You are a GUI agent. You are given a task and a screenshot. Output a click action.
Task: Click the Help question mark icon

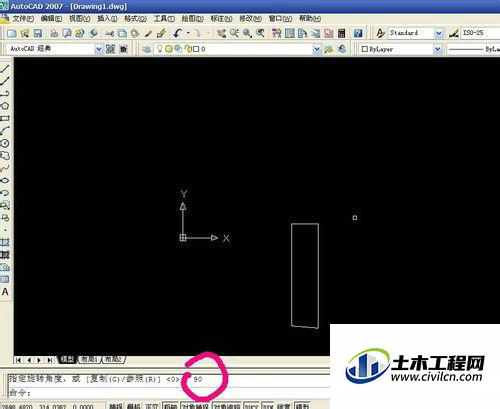coord(358,33)
